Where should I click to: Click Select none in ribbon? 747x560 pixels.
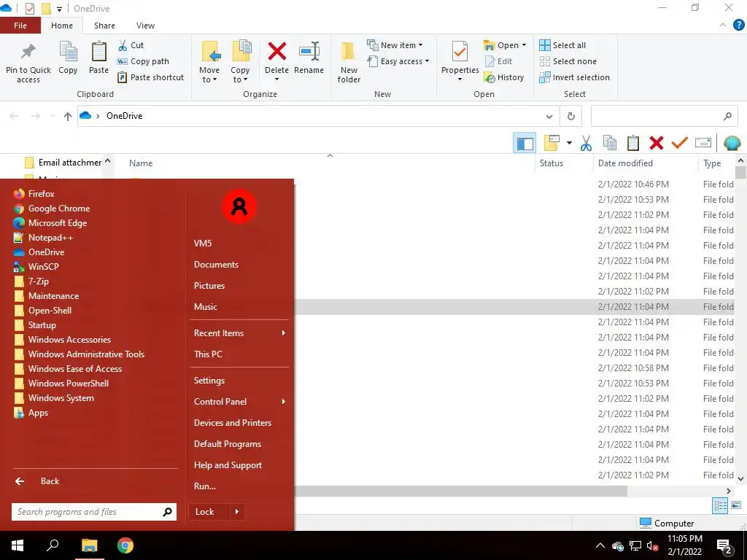point(568,61)
